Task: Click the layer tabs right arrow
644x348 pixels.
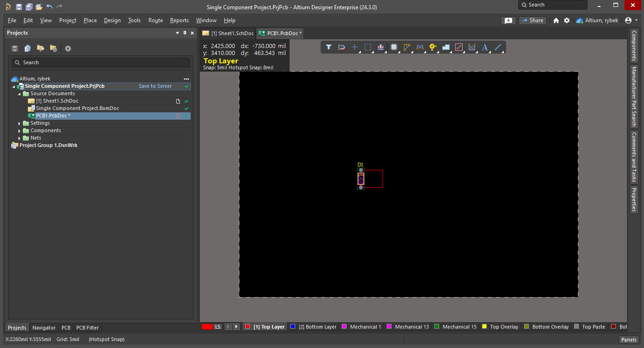Action: (236, 327)
